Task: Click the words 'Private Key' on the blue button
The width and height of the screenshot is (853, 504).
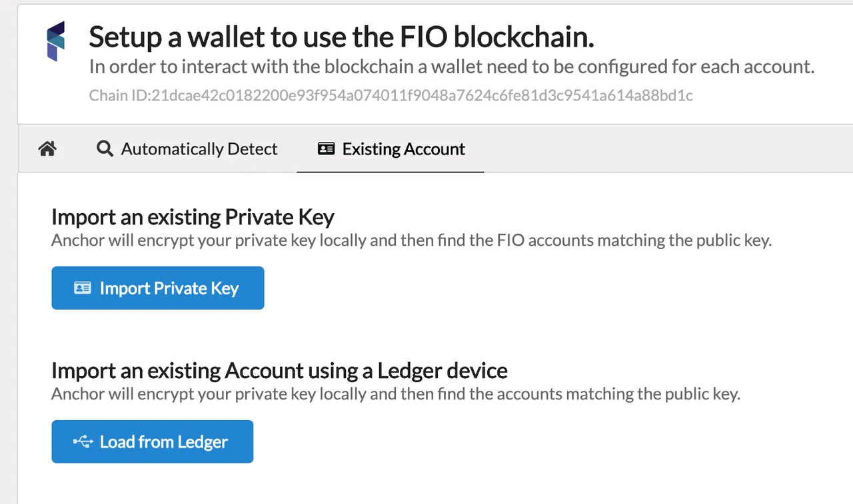Action: point(197,289)
